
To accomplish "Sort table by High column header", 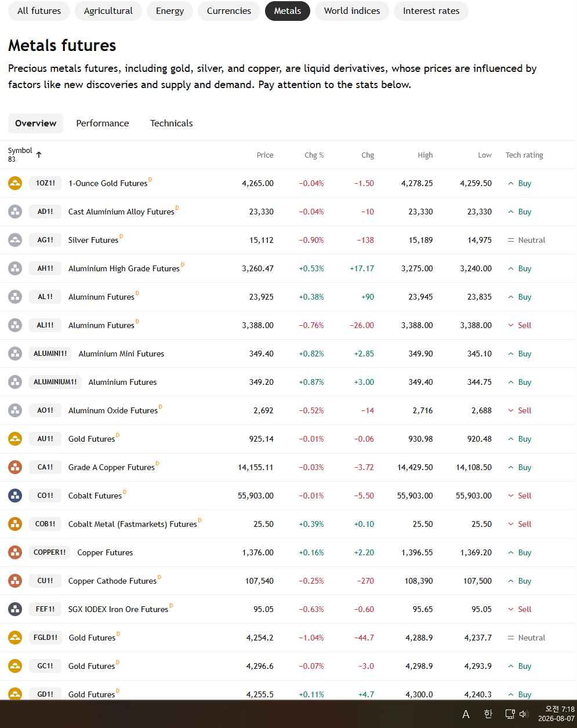I will (425, 155).
